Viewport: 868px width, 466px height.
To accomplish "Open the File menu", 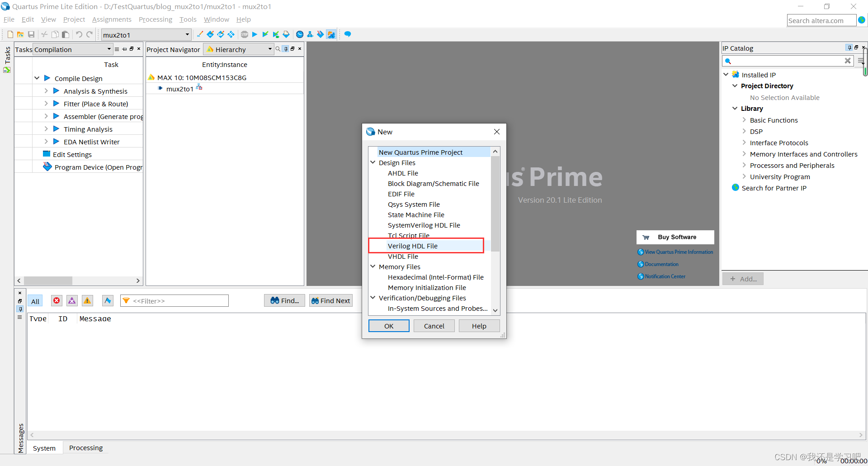I will tap(9, 19).
